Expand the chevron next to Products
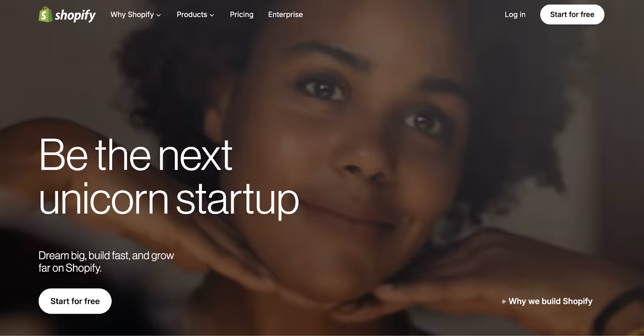This screenshot has width=644, height=336. [x=212, y=15]
